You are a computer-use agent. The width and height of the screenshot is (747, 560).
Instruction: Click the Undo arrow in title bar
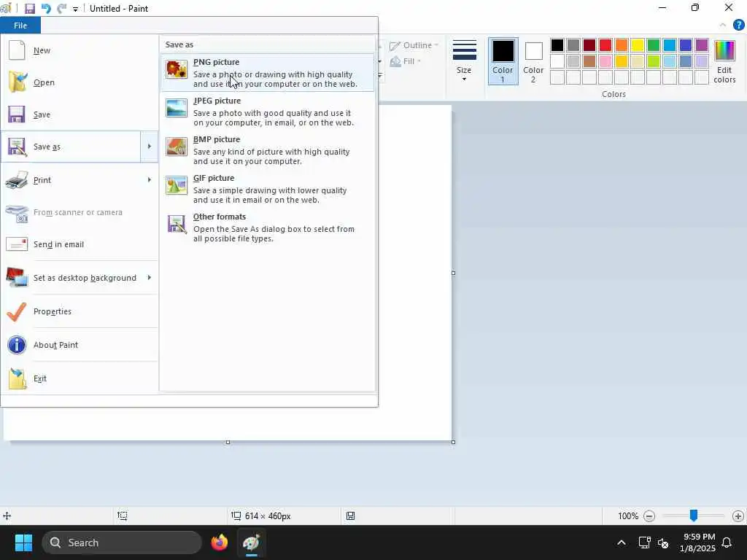point(46,9)
